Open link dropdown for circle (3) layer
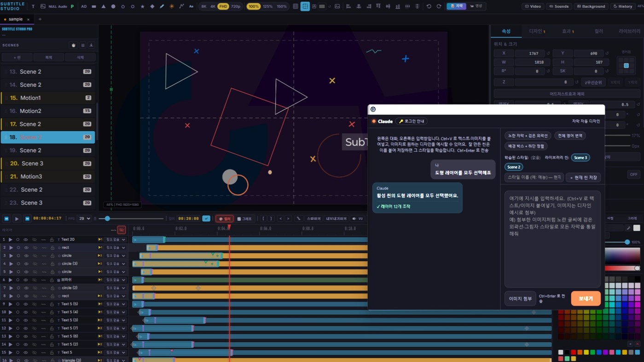The height and width of the screenshot is (362, 644). pyautogui.click(x=116, y=264)
